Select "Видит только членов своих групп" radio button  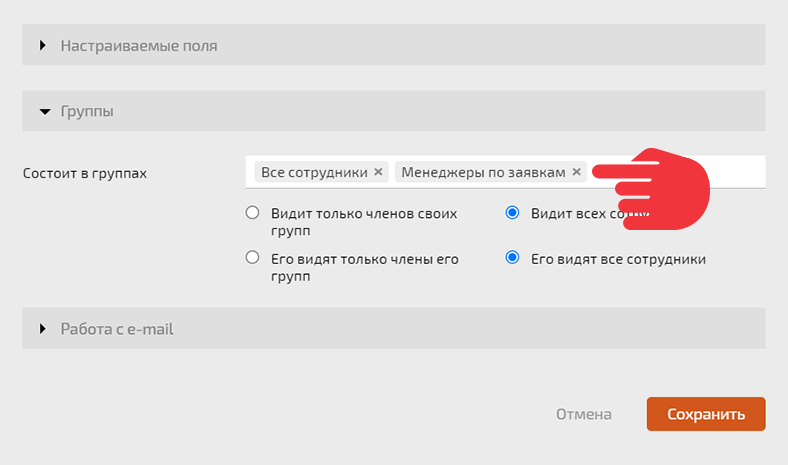pyautogui.click(x=252, y=213)
